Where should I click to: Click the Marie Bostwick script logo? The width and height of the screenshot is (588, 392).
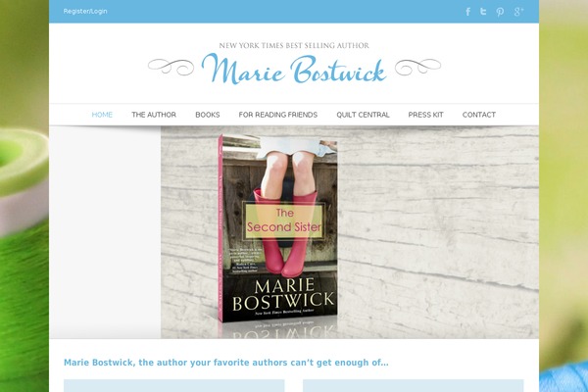tap(294, 69)
